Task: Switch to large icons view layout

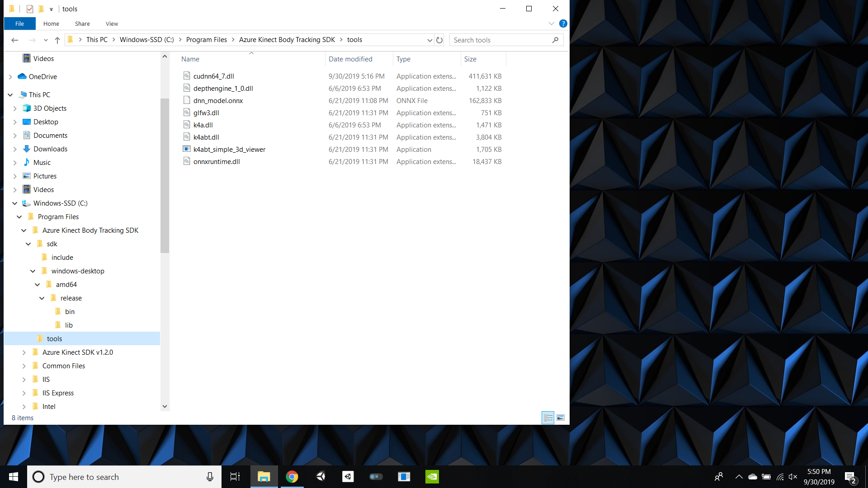Action: pos(561,418)
